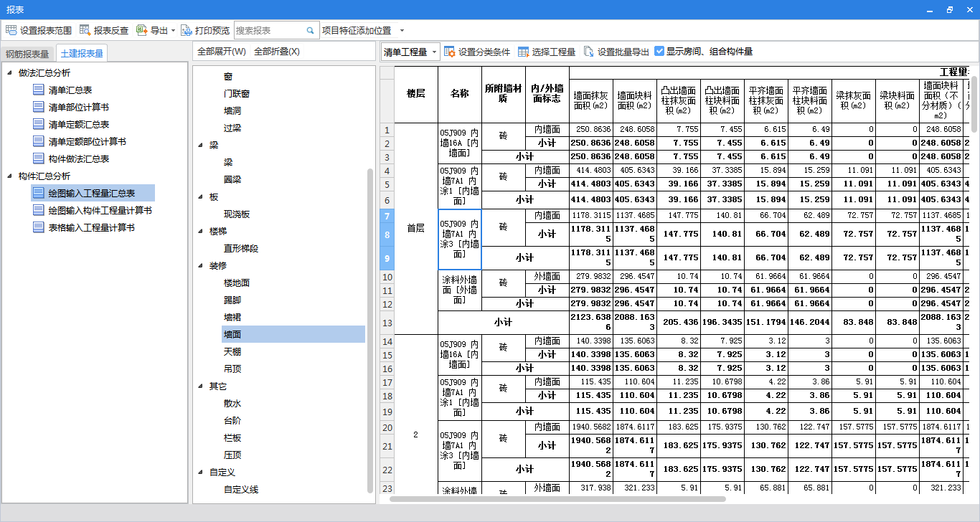Screen dimensions: 980x522
Task: Select 墙裙 in component list
Action: pyautogui.click(x=232, y=317)
